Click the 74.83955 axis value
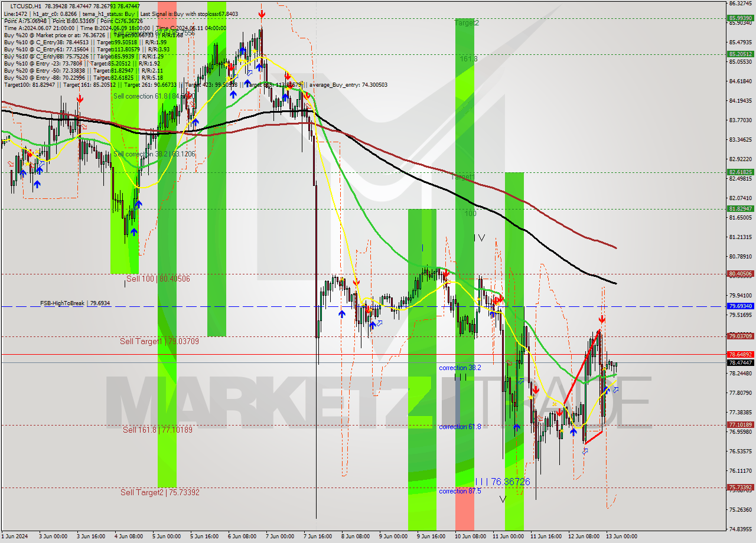This screenshot has height=543, width=756. [741, 529]
